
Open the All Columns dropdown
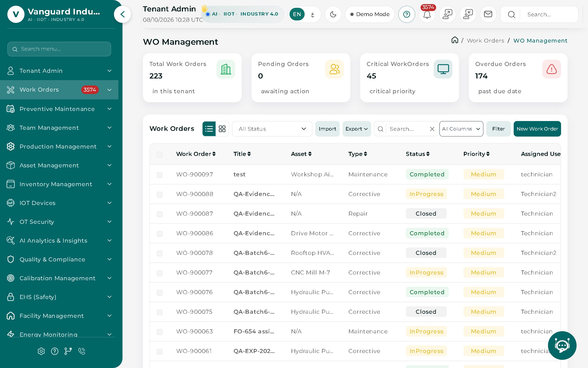point(461,129)
